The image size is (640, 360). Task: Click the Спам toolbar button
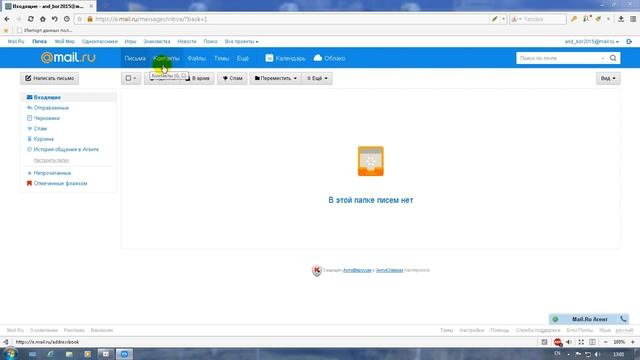click(x=232, y=78)
